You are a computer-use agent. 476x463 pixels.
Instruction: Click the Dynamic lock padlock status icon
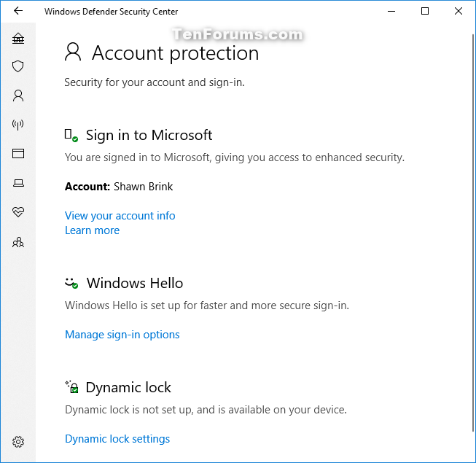pyautogui.click(x=72, y=386)
